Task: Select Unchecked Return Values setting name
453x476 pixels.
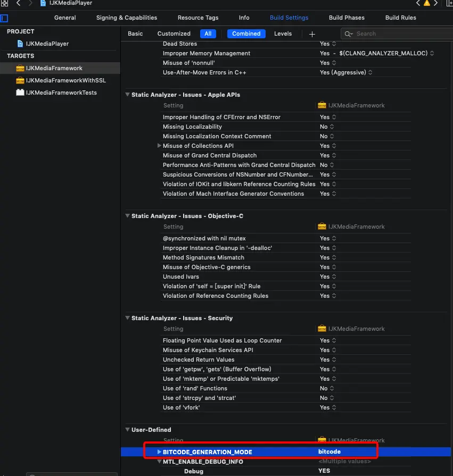Action: pos(199,360)
